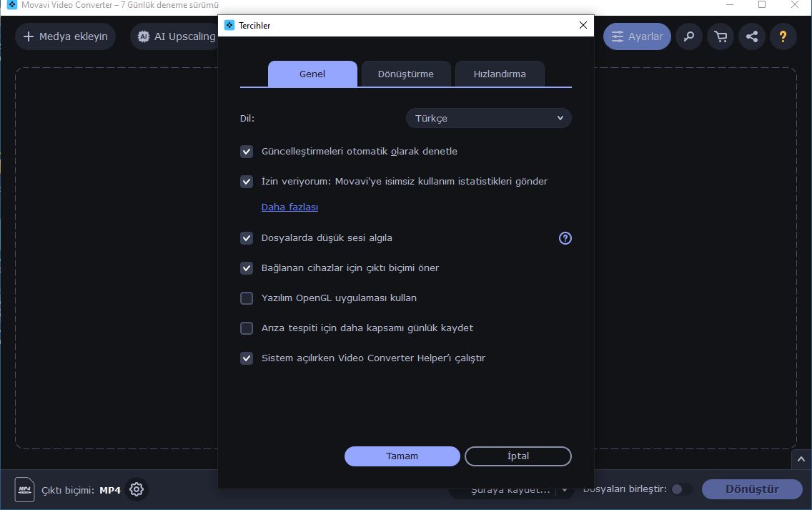Viewport: 812px width, 510px height.
Task: Click the share icon in main toolbar
Action: click(752, 36)
